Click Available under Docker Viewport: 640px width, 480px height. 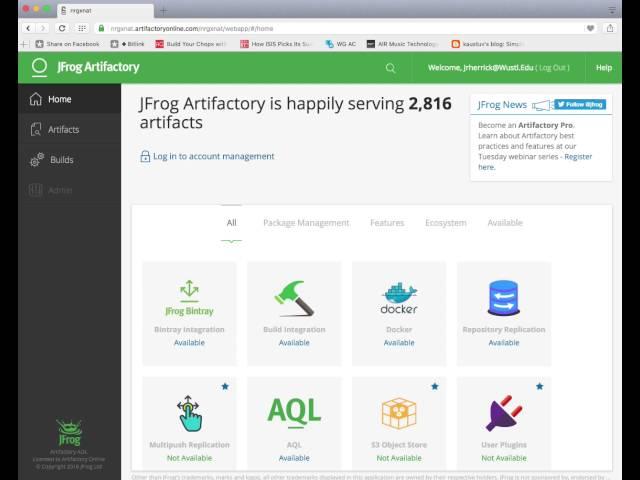[x=399, y=343]
